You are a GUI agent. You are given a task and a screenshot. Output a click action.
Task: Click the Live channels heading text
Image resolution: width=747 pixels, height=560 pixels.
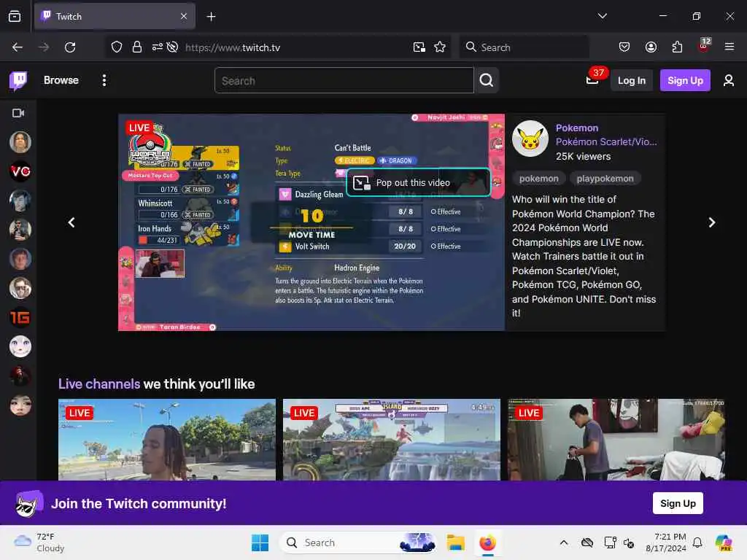99,384
